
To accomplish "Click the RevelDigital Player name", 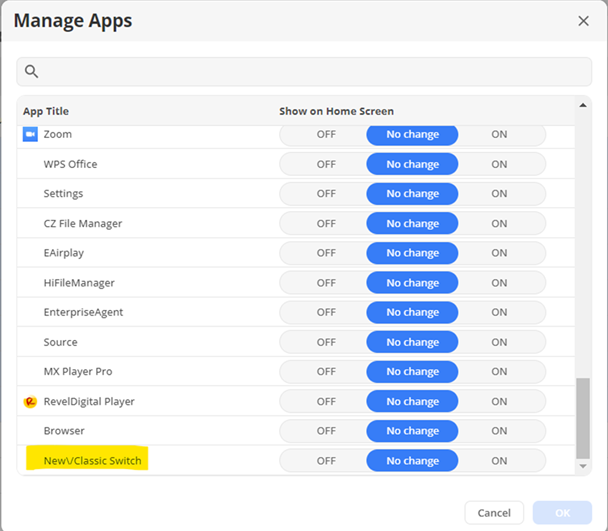I will pos(89,401).
